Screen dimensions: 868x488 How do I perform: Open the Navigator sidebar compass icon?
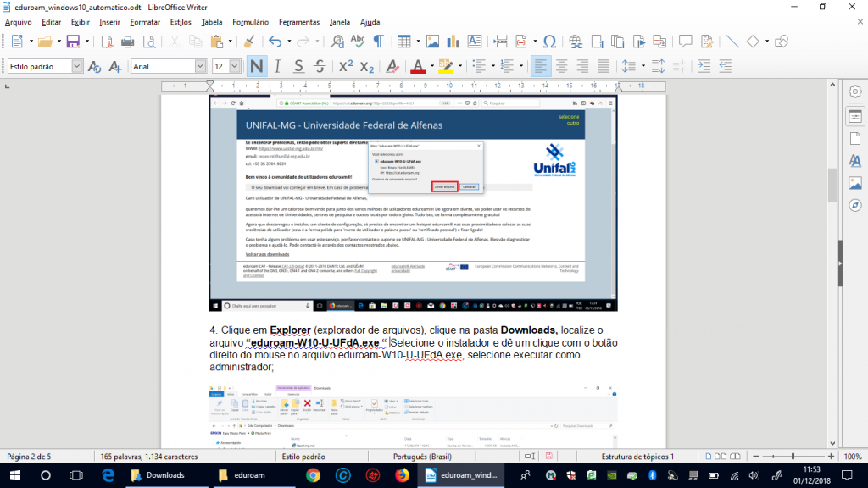click(855, 205)
